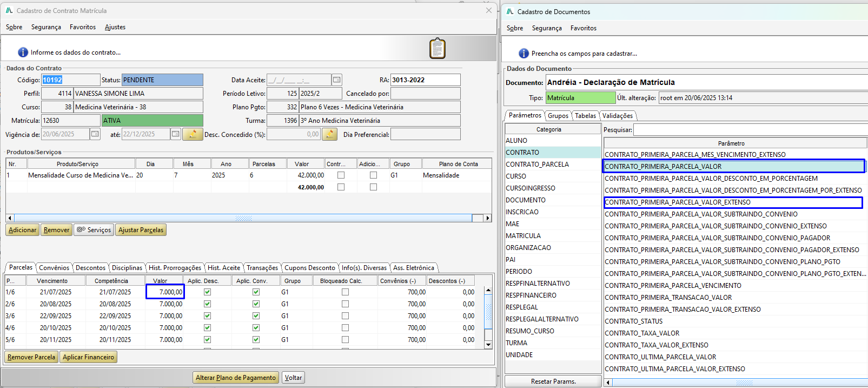
Task: Toggle Aplic. Desc. checkbox for parcela 1/6
Action: 207,292
